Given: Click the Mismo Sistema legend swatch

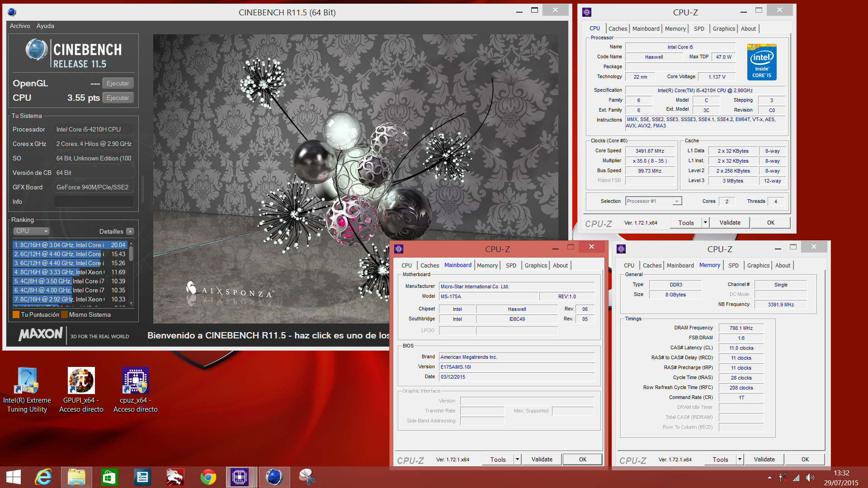Looking at the screenshot, I should [x=64, y=314].
